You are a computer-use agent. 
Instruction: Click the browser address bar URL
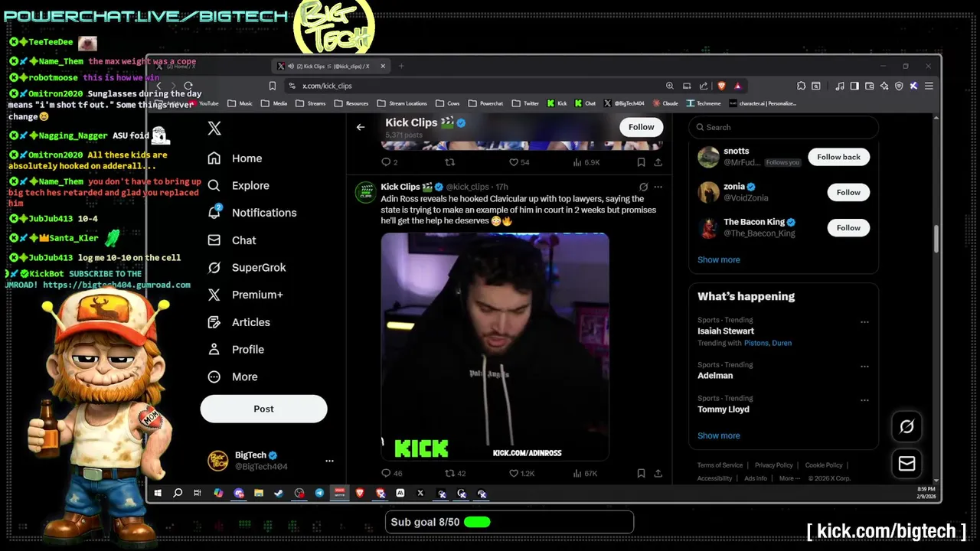pos(327,86)
